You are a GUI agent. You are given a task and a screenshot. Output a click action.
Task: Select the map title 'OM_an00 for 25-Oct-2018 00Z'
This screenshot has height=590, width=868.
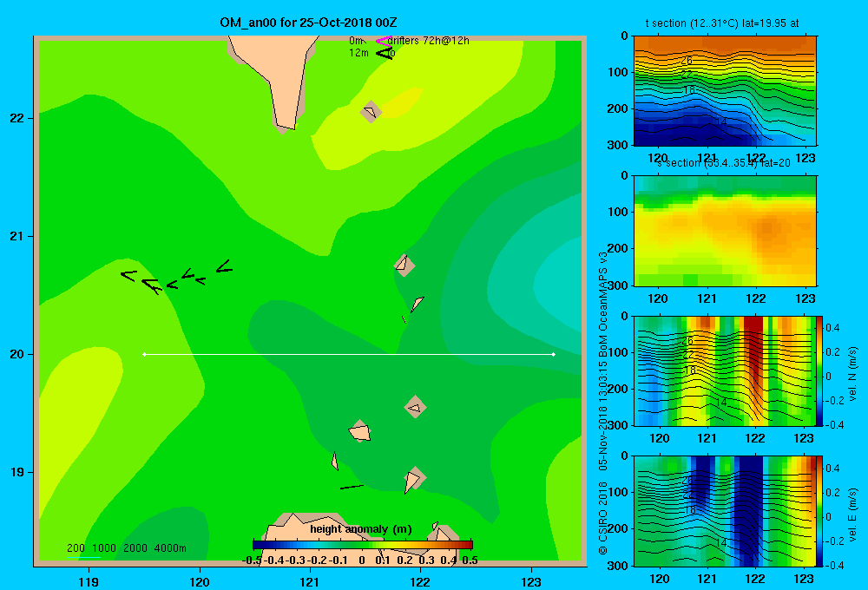(308, 23)
